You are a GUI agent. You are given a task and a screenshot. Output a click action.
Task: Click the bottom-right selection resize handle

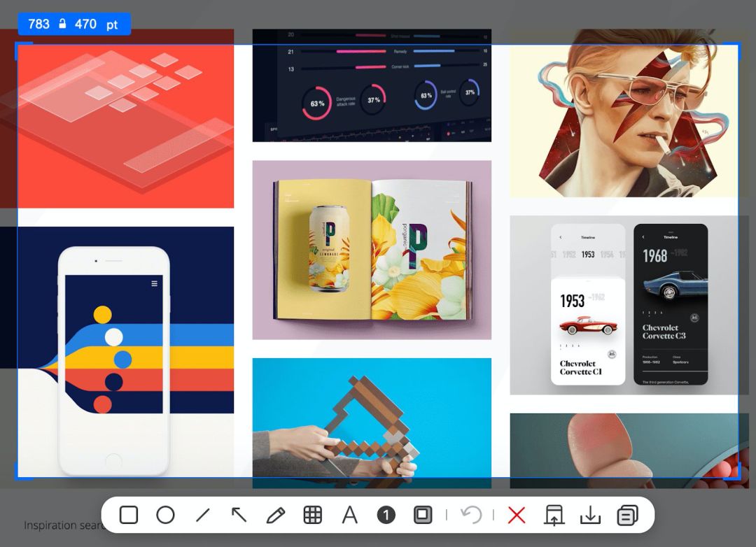738,480
